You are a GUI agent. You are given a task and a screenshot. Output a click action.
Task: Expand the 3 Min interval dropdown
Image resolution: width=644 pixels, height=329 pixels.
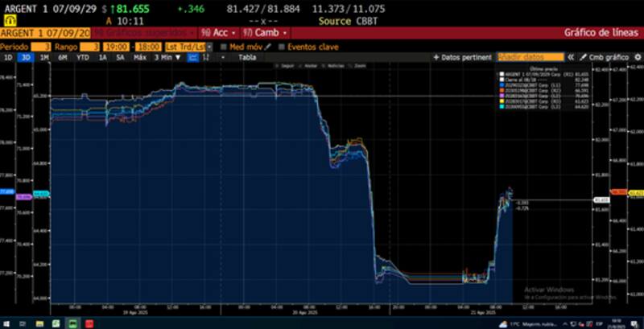[164, 58]
